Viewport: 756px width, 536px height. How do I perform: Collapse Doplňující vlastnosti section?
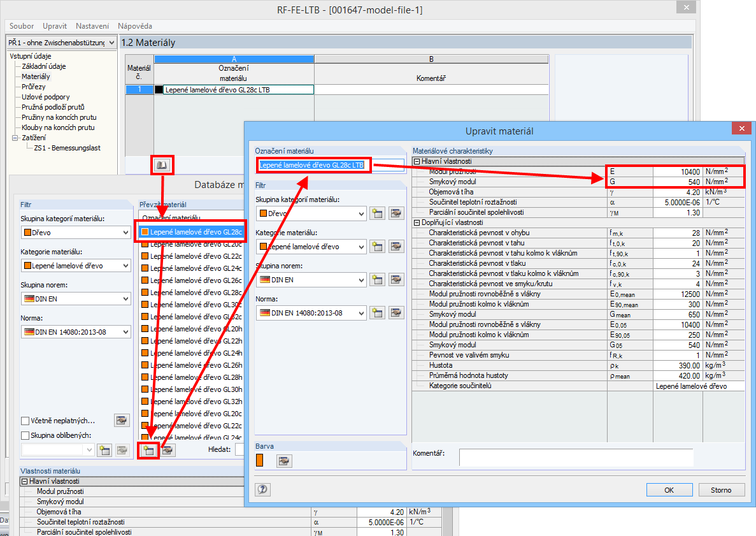pos(417,222)
